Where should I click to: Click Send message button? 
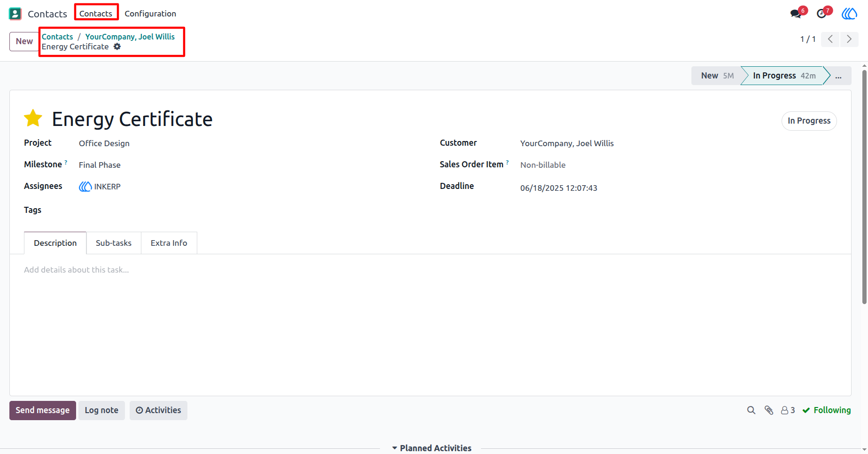click(43, 410)
